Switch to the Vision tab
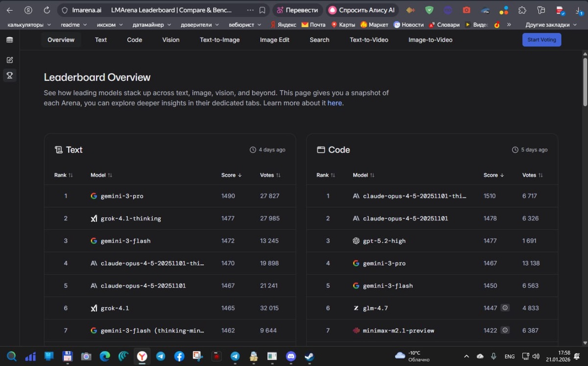Image resolution: width=588 pixels, height=366 pixels. [171, 40]
